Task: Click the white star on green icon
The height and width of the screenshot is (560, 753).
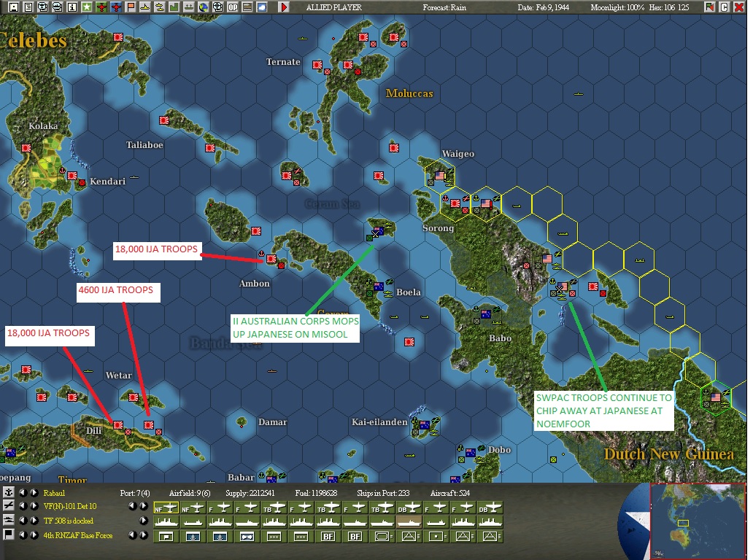Action: (x=86, y=7)
